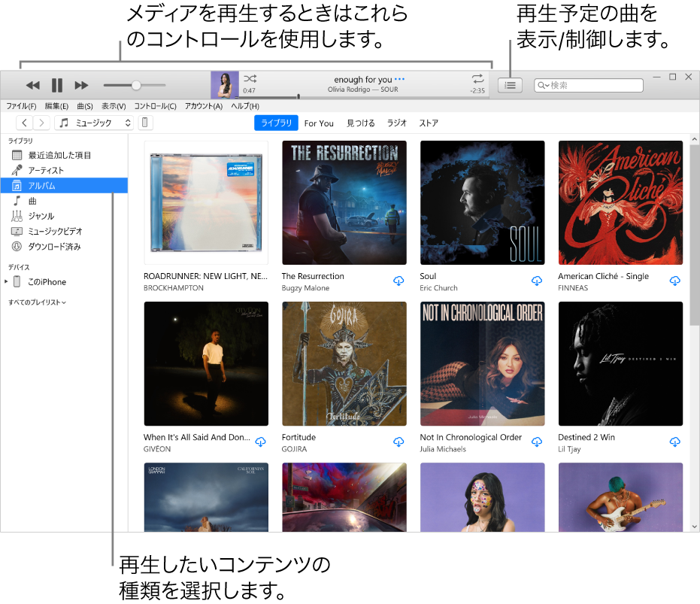Click the volume slider knob
Viewport: 700px width, 604px height.
(136, 85)
